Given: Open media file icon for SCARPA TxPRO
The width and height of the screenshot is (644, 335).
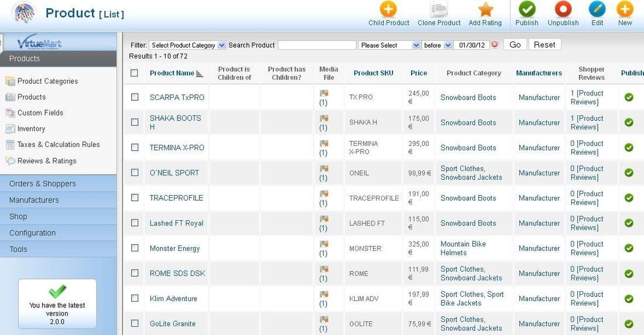Looking at the screenshot, I should click(324, 93).
